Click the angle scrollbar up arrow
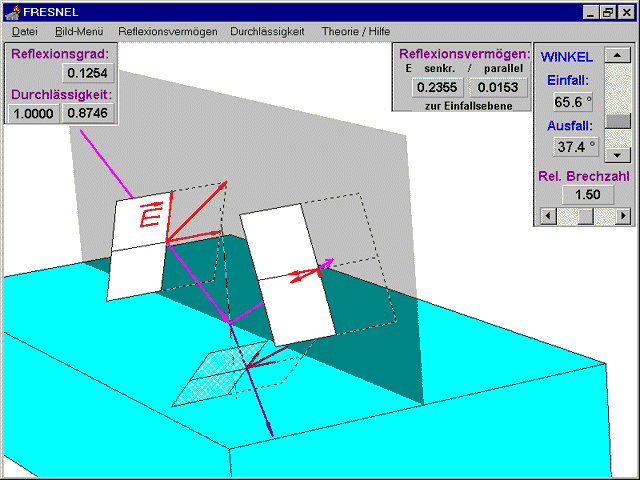The image size is (640, 480). pyautogui.click(x=618, y=55)
